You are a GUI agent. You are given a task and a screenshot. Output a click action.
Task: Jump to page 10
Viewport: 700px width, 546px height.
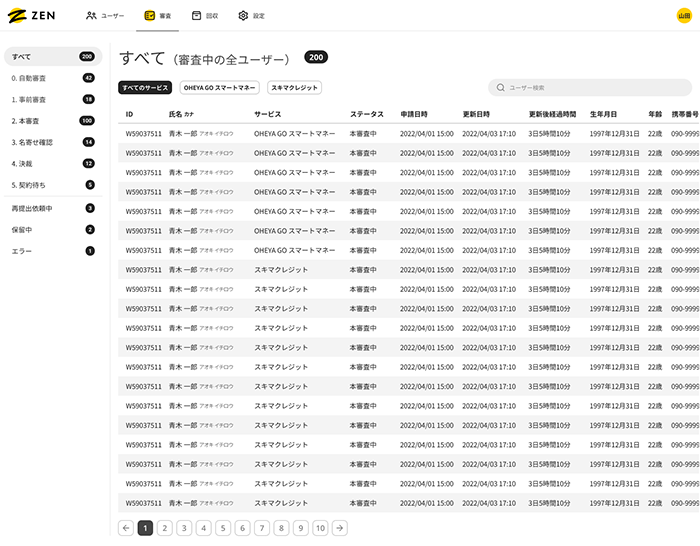click(320, 528)
